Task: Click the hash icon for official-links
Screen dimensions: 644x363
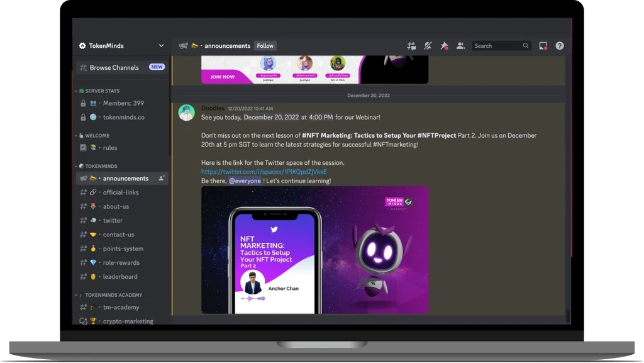Action: 83,193
